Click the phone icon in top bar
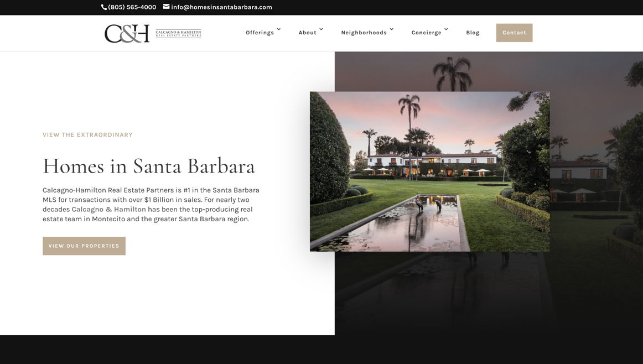Screen dimensions: 643x364 pos(103,7)
